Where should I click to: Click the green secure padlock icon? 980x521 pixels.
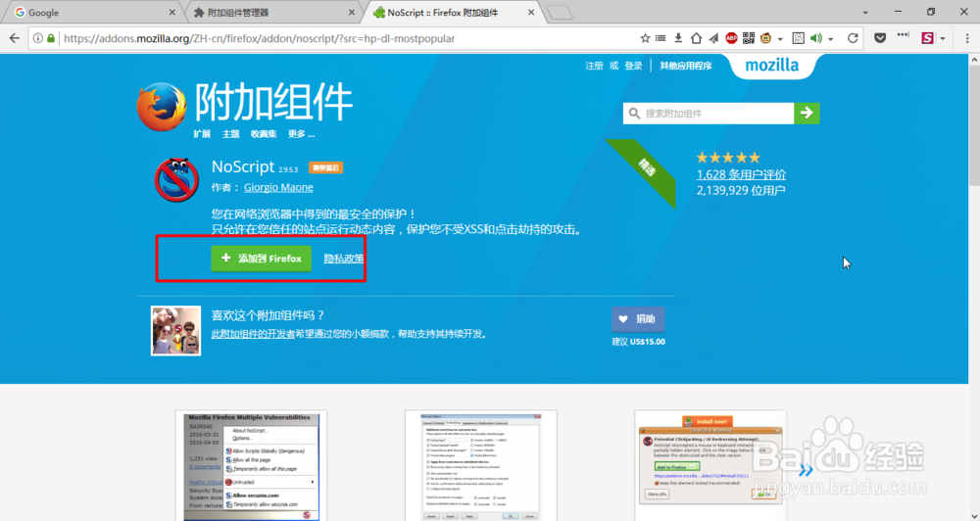tap(51, 39)
